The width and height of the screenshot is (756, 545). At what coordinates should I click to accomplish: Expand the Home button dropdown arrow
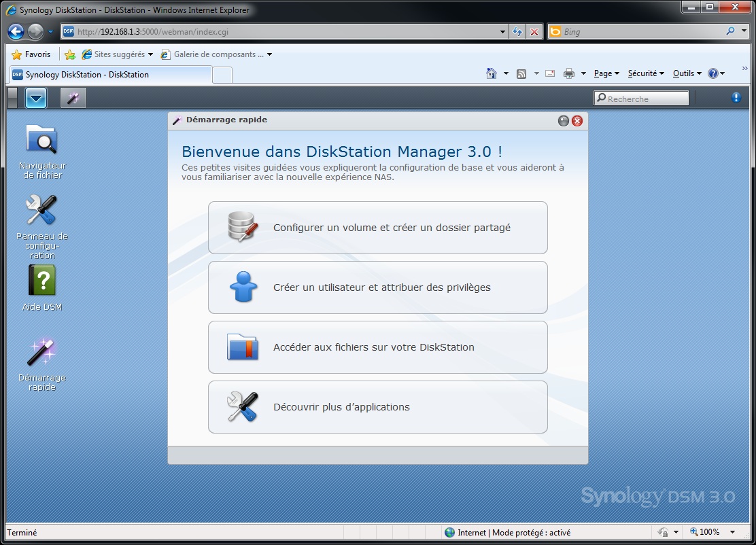506,73
